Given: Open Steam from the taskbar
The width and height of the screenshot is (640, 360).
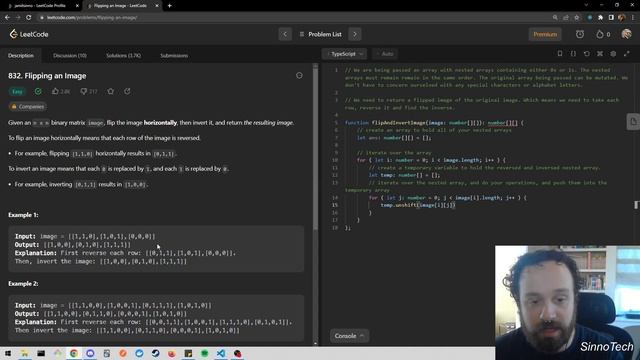Looking at the screenshot, I should point(156,353).
